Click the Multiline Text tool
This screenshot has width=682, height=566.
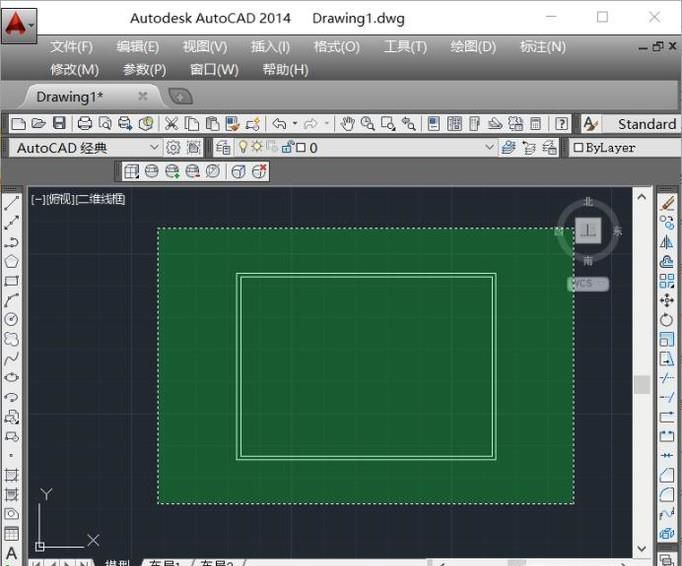12,553
